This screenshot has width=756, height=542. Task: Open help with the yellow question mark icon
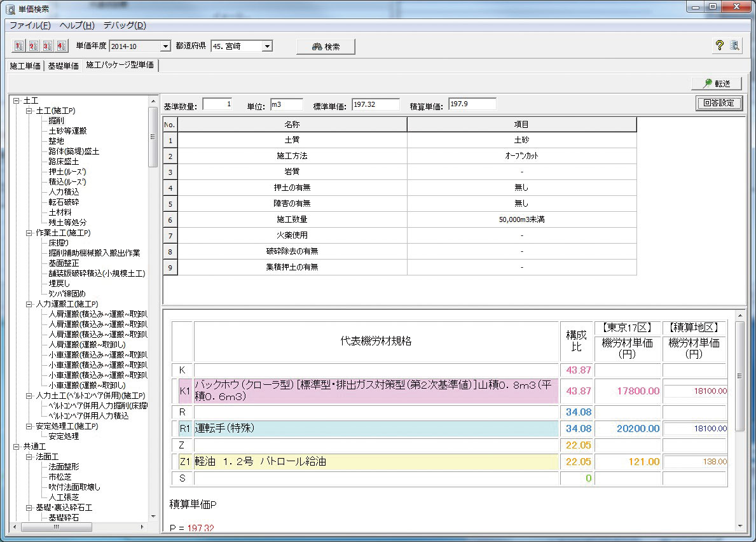pos(719,45)
